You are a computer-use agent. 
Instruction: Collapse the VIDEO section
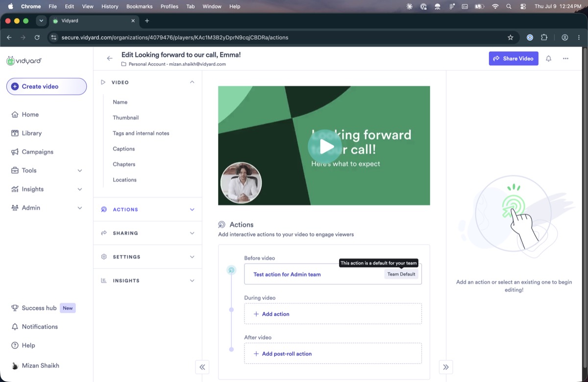coord(192,82)
